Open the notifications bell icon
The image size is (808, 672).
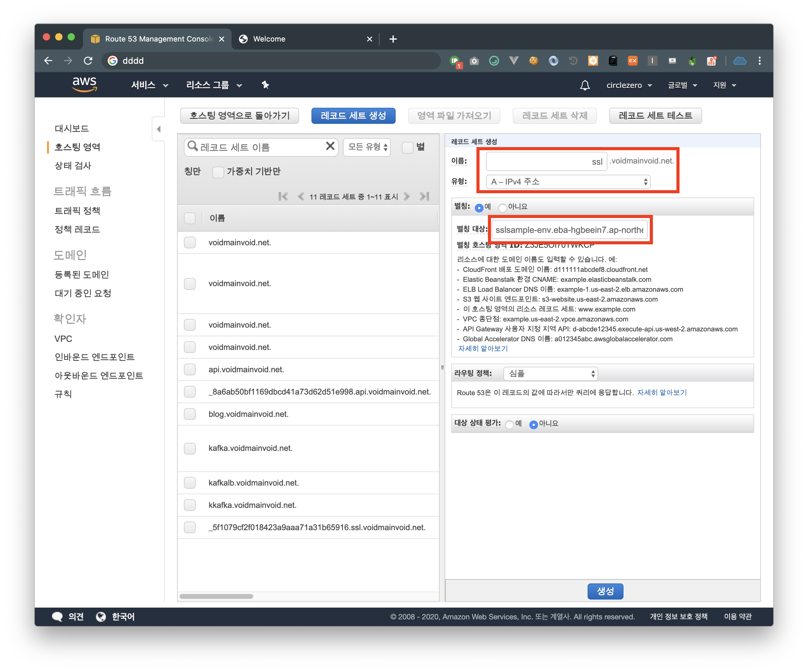(584, 85)
